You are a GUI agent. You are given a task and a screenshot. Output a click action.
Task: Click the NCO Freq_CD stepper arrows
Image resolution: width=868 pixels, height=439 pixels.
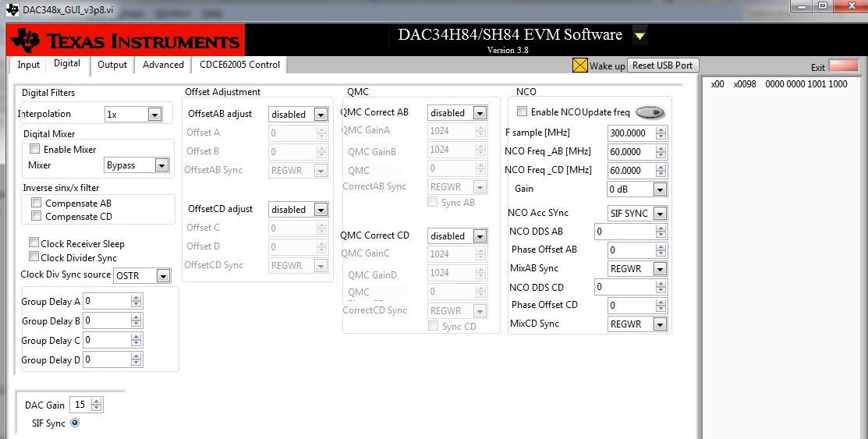click(x=661, y=171)
